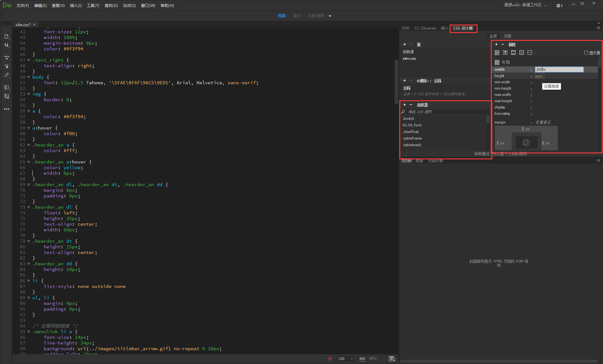Viewport: 603px width, 364px height.
Task: Add a new CSS source with plus
Action: [405, 45]
